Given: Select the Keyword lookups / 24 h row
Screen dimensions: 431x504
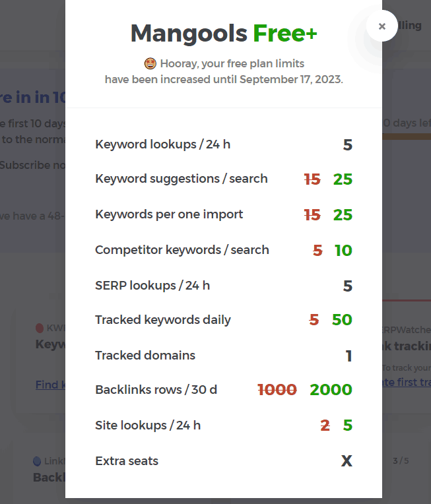Looking at the screenshot, I should click(x=224, y=144).
